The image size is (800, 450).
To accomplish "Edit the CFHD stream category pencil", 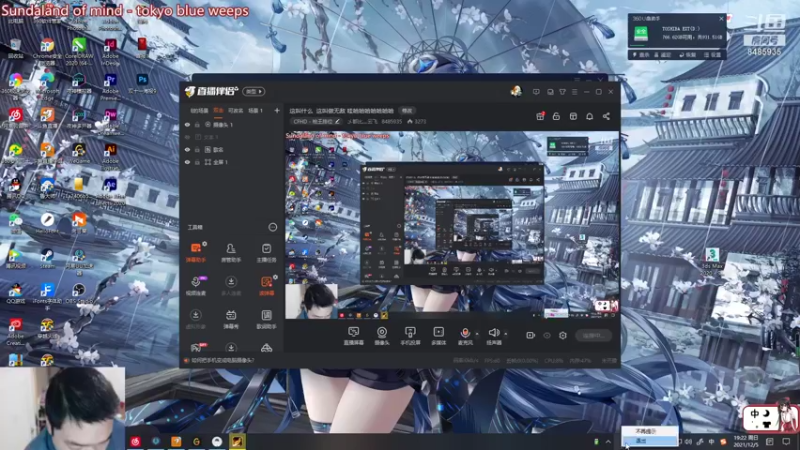I will (x=337, y=121).
